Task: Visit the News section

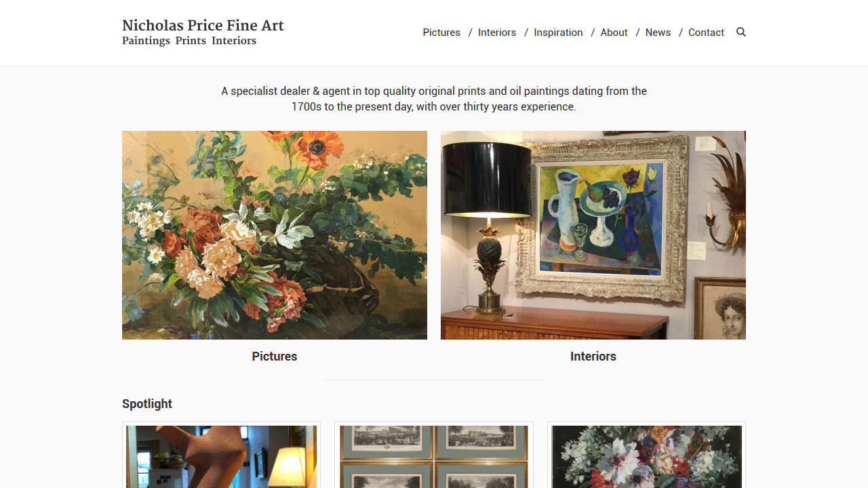Action: [x=658, y=33]
